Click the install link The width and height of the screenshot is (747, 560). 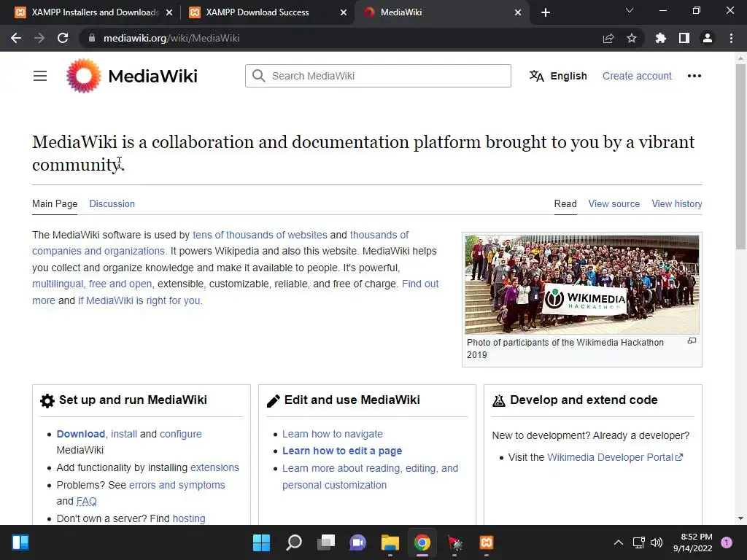click(x=124, y=434)
